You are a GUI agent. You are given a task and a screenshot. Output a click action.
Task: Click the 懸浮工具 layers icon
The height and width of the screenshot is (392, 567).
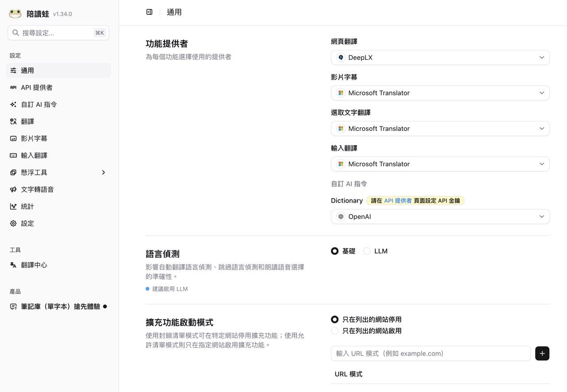pyautogui.click(x=13, y=173)
